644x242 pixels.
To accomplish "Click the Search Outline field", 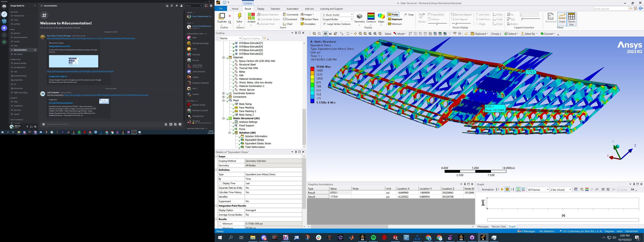I will pos(251,38).
